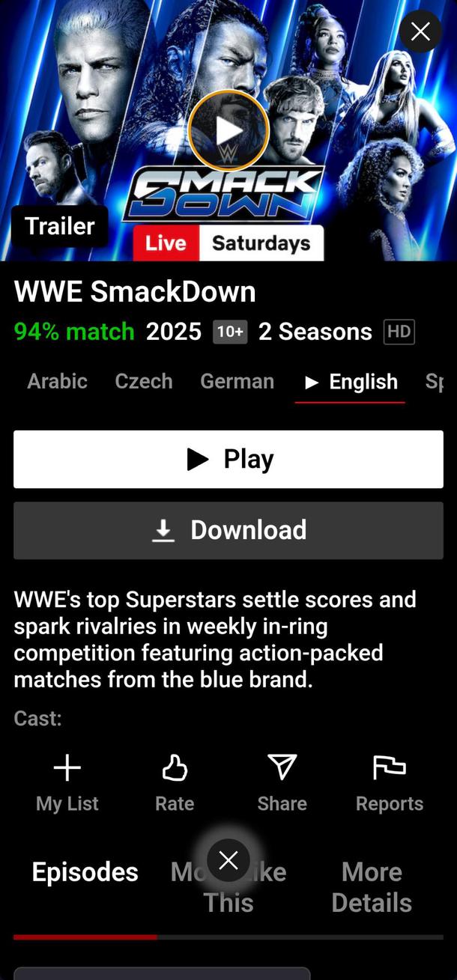The image size is (457, 980).
Task: Switch audio to German
Action: click(x=237, y=381)
